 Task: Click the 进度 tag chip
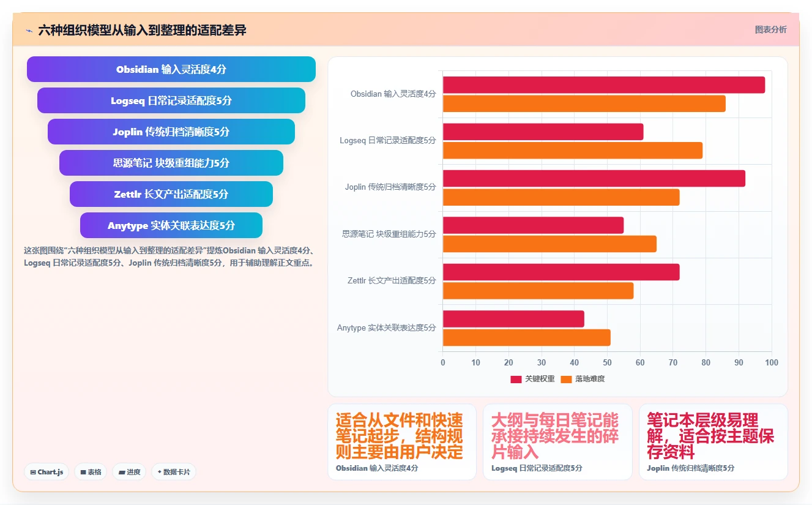(129, 472)
